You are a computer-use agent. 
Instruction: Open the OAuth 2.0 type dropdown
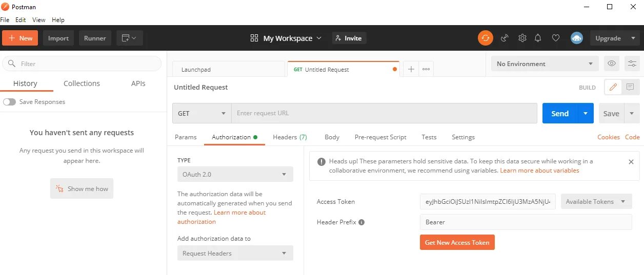(x=235, y=174)
